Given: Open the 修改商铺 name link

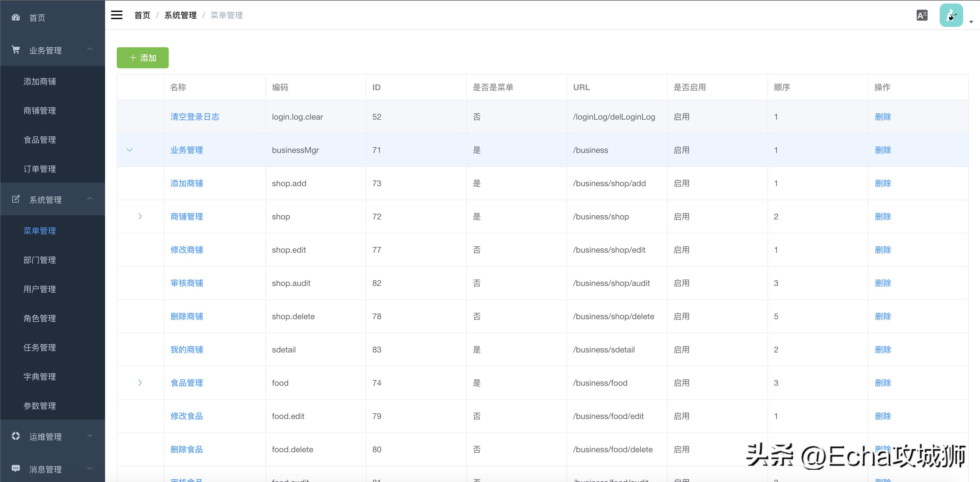Looking at the screenshot, I should point(186,250).
